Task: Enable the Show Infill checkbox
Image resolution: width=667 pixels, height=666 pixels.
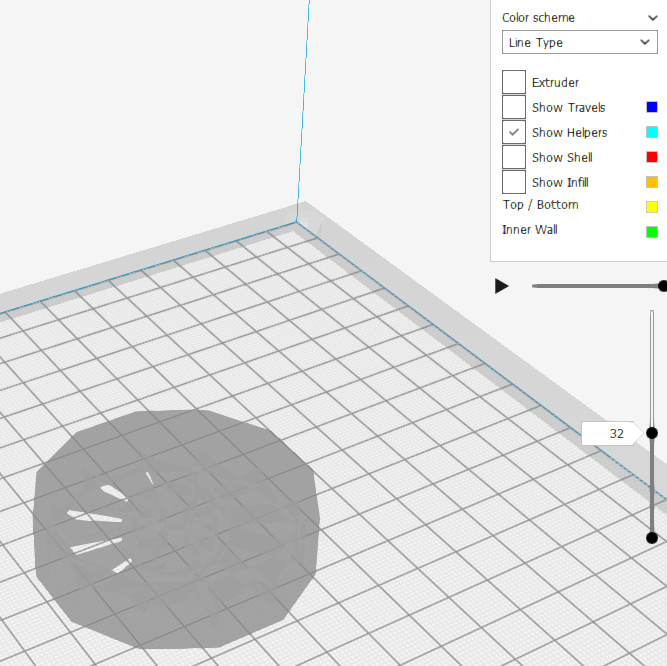Action: [x=513, y=182]
